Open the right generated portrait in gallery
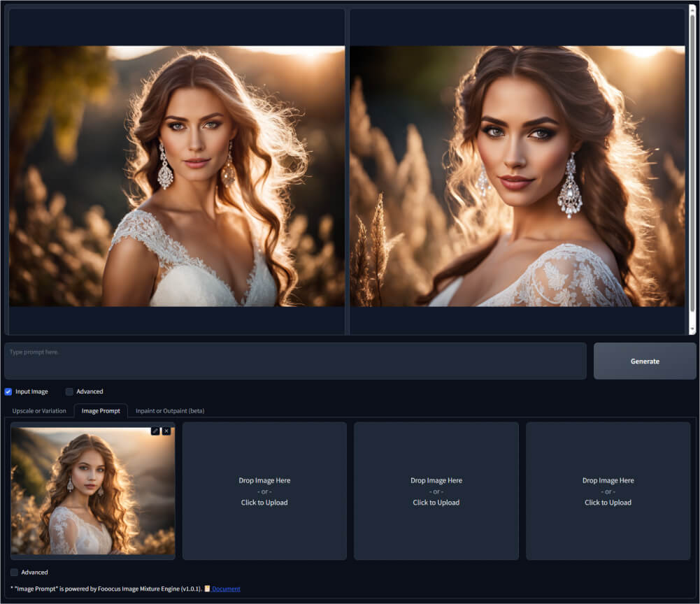 (x=517, y=176)
